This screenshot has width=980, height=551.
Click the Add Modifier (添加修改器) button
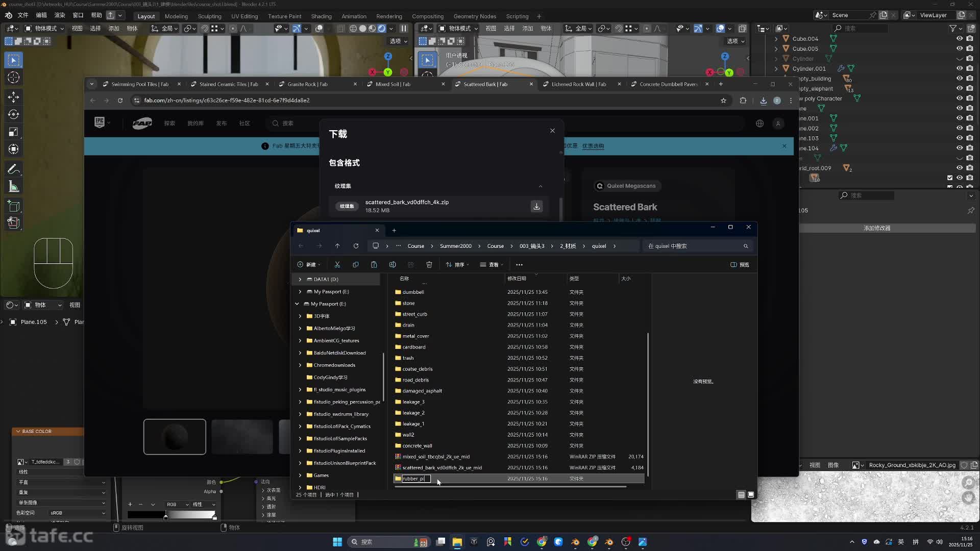pos(876,228)
